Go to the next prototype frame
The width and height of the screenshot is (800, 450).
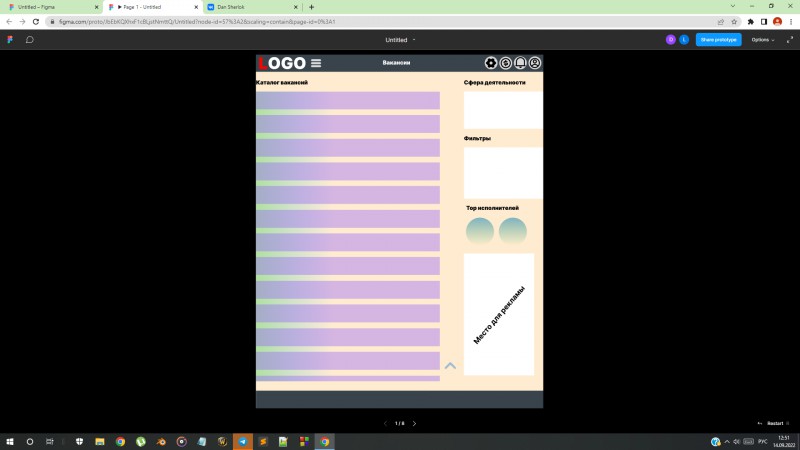414,423
